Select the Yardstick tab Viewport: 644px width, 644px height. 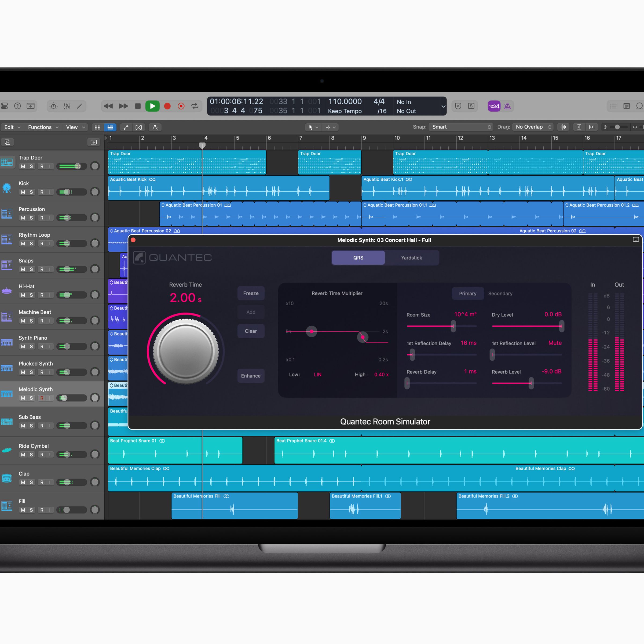(x=412, y=258)
